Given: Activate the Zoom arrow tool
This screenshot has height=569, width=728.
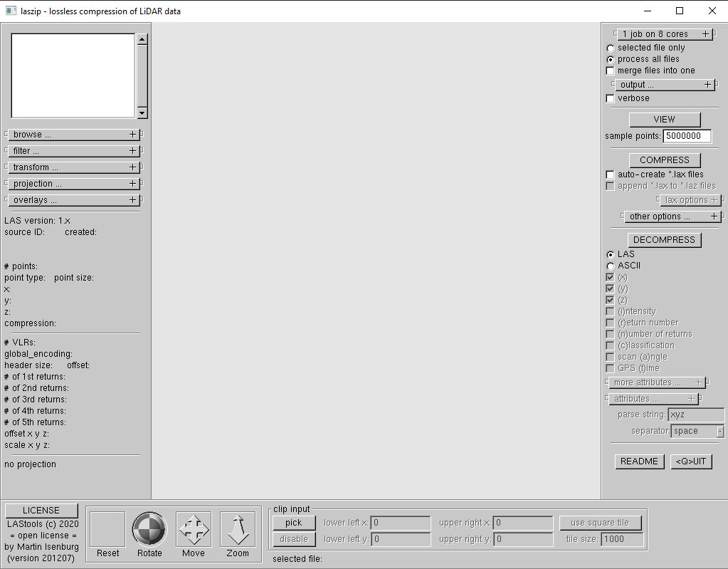Looking at the screenshot, I should 237,529.
